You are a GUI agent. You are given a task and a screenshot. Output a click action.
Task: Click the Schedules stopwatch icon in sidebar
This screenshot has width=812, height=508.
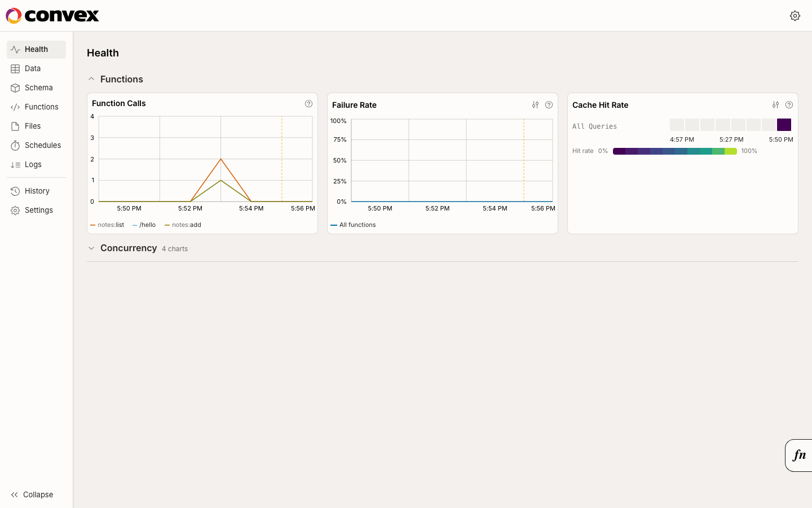click(x=15, y=146)
